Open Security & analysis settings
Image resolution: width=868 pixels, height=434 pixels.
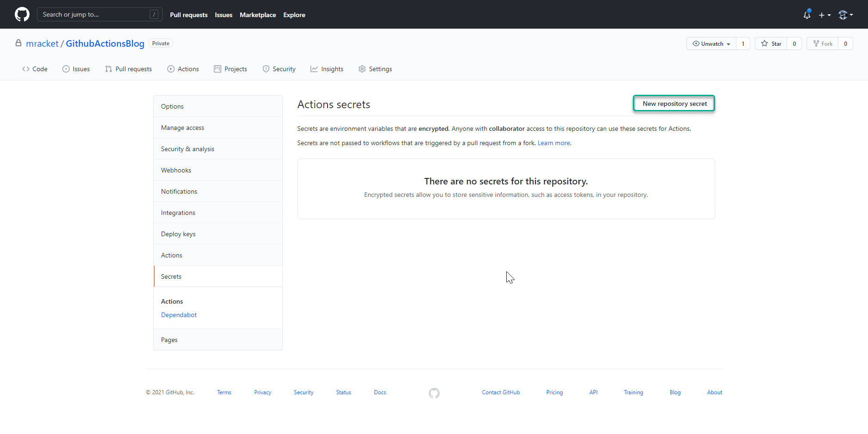pyautogui.click(x=218, y=149)
